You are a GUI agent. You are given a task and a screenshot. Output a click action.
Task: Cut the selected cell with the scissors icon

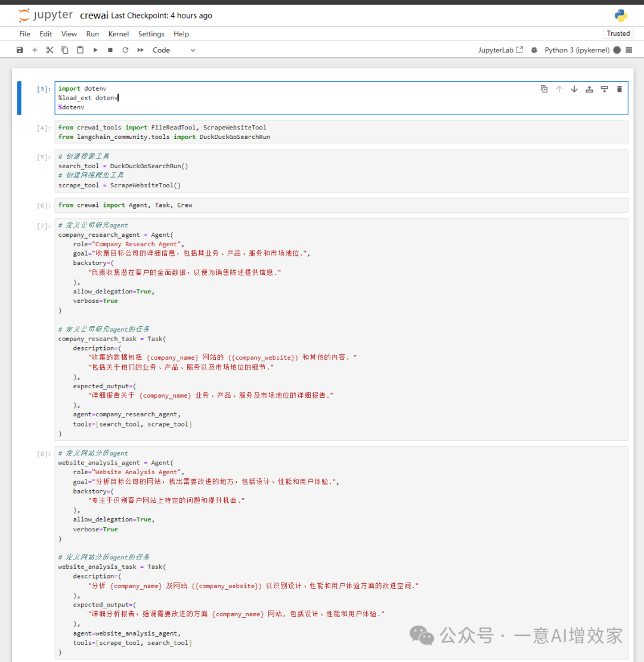49,50
